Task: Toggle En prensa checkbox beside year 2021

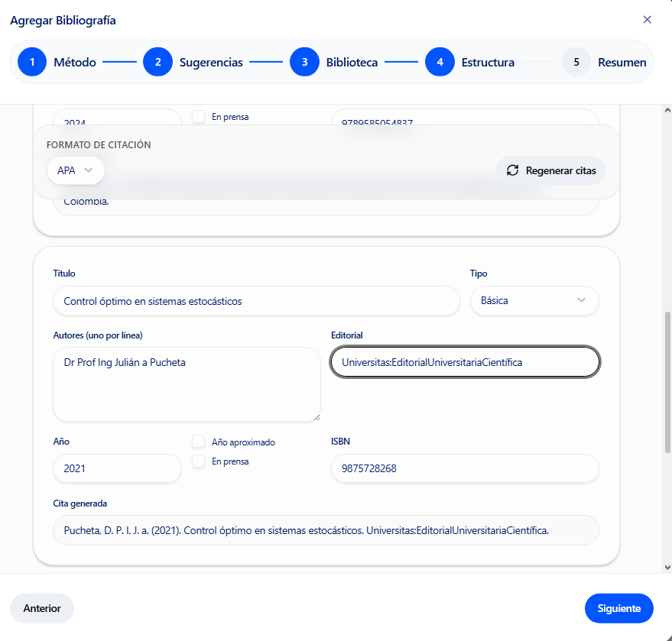Action: (x=199, y=461)
